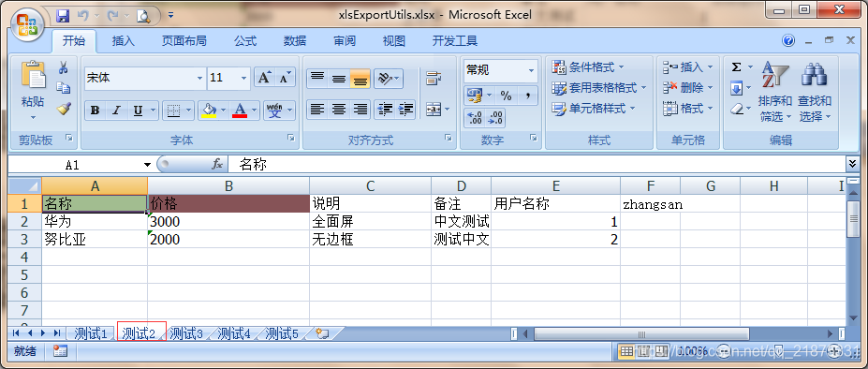
Task: Increase indent icon
Action: point(405,110)
